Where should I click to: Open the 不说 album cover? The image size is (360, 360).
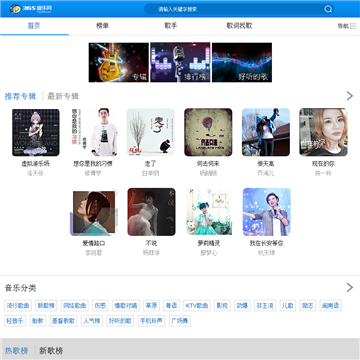pos(151,212)
